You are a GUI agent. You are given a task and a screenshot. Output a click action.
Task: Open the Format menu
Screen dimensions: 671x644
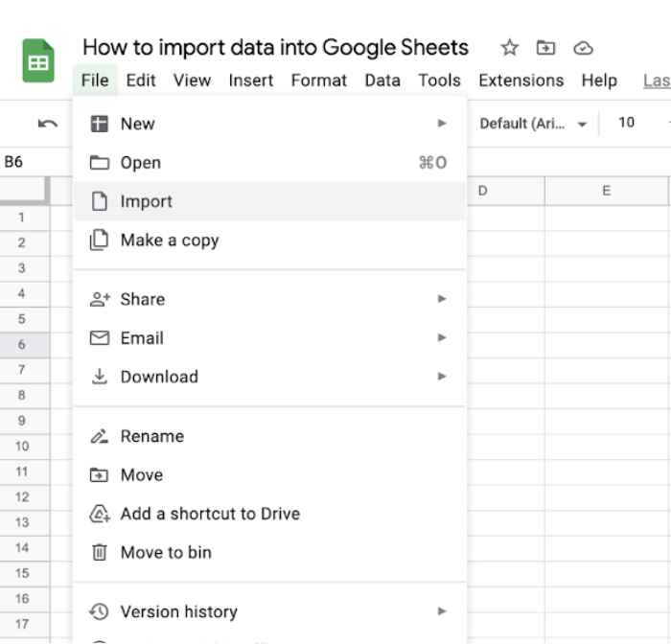point(319,80)
